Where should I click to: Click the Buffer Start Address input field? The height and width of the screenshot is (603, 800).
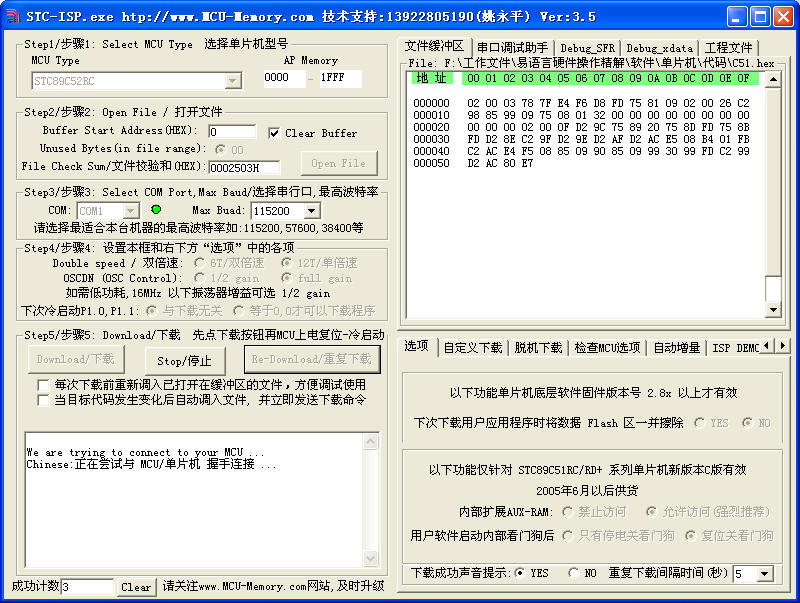coord(232,132)
